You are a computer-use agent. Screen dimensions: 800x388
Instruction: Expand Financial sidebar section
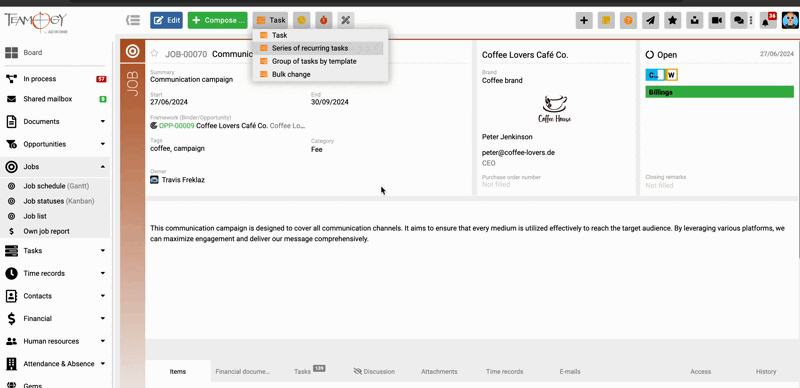[x=54, y=319]
